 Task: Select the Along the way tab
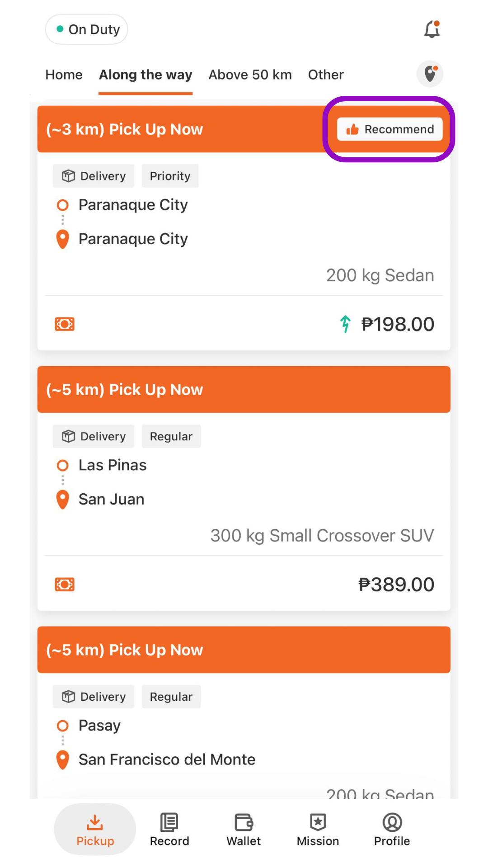[145, 75]
